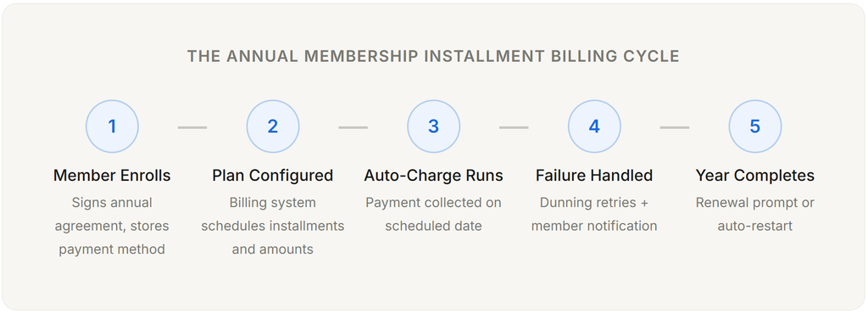Click the Year Completes heading
This screenshot has height=314, width=868.
point(755,176)
